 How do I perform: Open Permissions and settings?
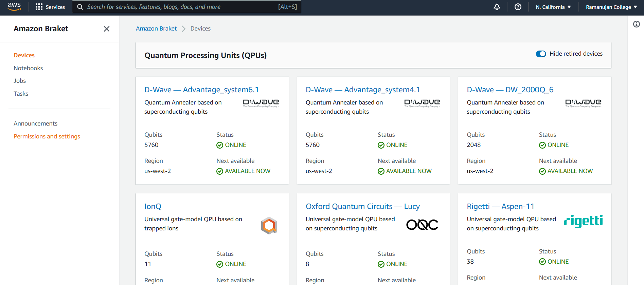(x=47, y=136)
